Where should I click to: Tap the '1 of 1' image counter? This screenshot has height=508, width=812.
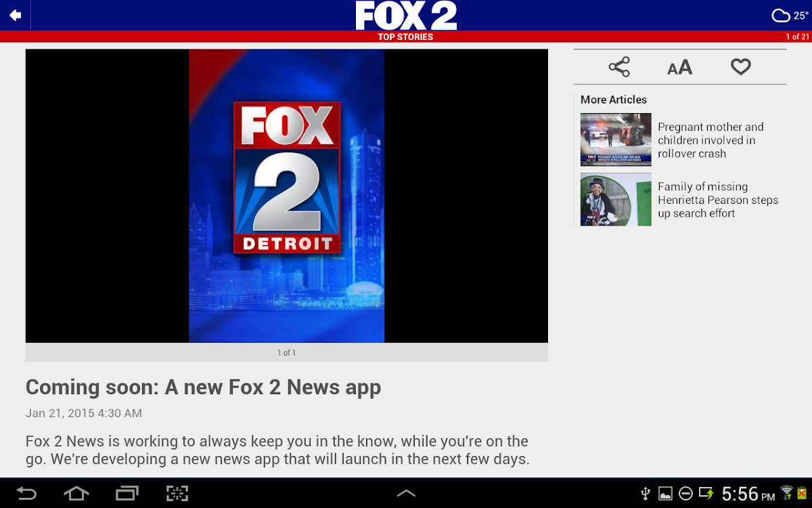coord(287,352)
